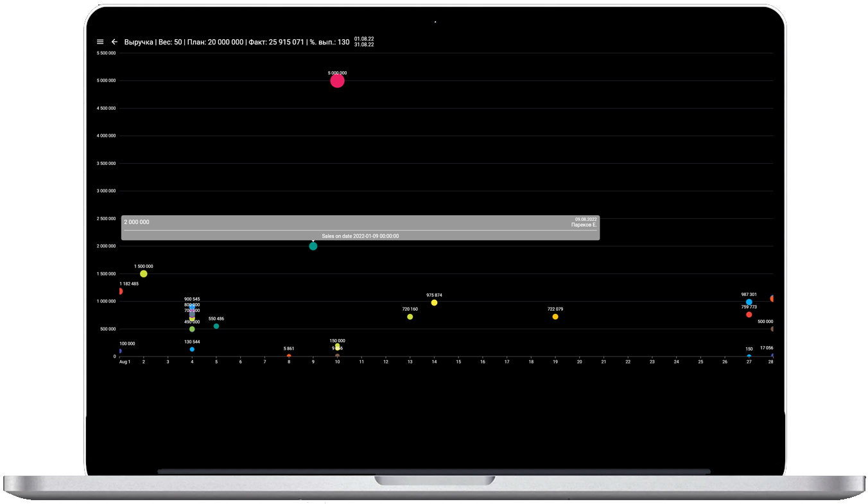Click the brown 500 000 point on Aug 28
Image resolution: width=868 pixels, height=504 pixels.
click(772, 329)
